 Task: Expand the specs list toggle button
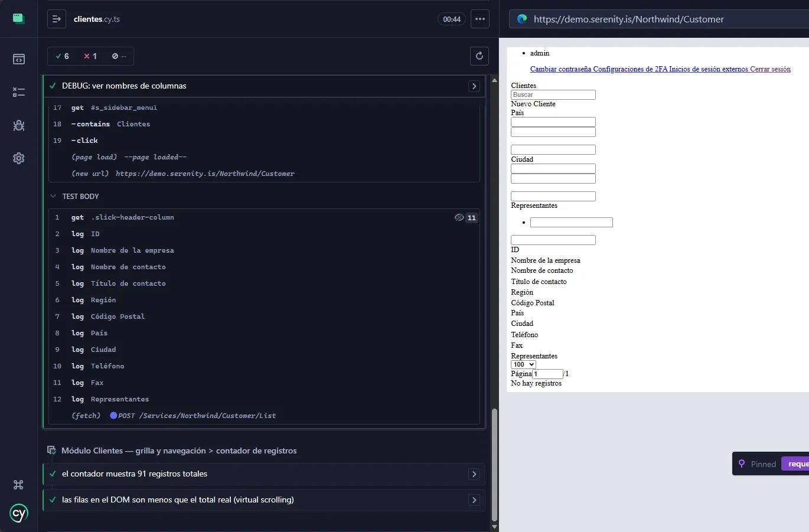pos(56,19)
